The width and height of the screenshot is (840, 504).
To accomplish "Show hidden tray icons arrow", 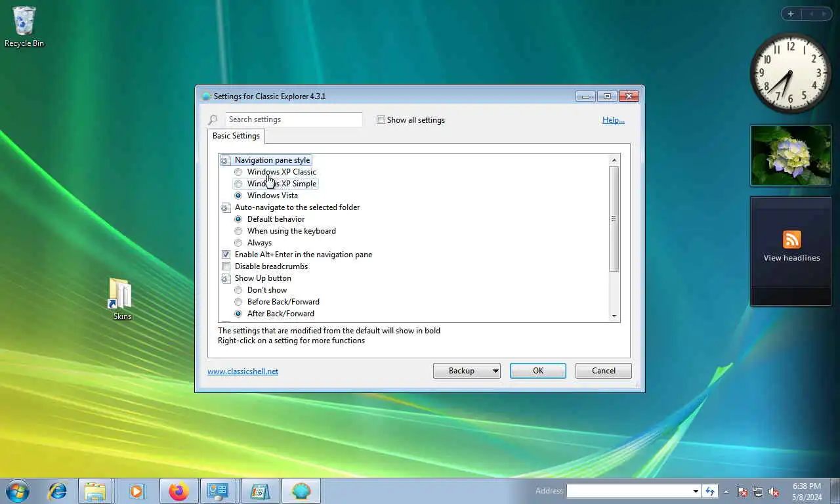I will [x=725, y=491].
